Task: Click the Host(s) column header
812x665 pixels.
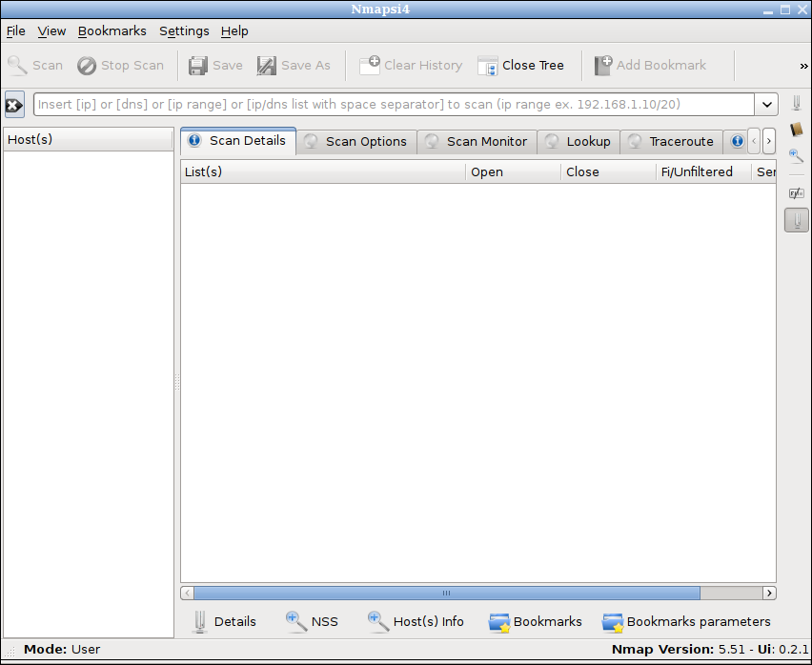Action: click(88, 140)
